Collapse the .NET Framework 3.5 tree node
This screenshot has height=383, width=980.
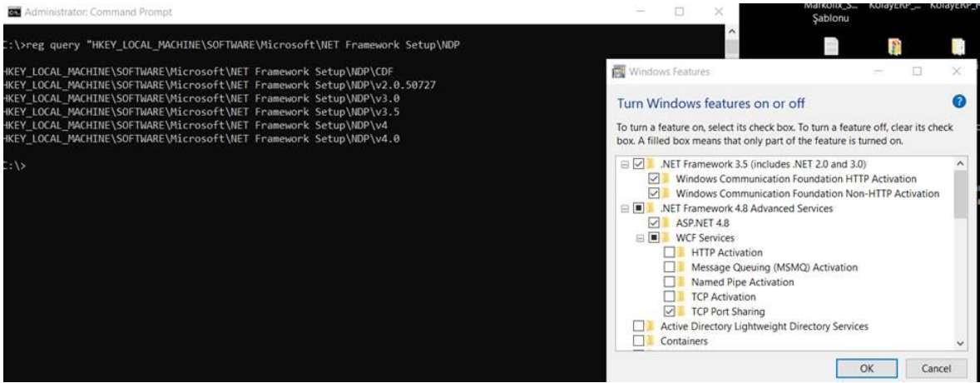tap(625, 164)
